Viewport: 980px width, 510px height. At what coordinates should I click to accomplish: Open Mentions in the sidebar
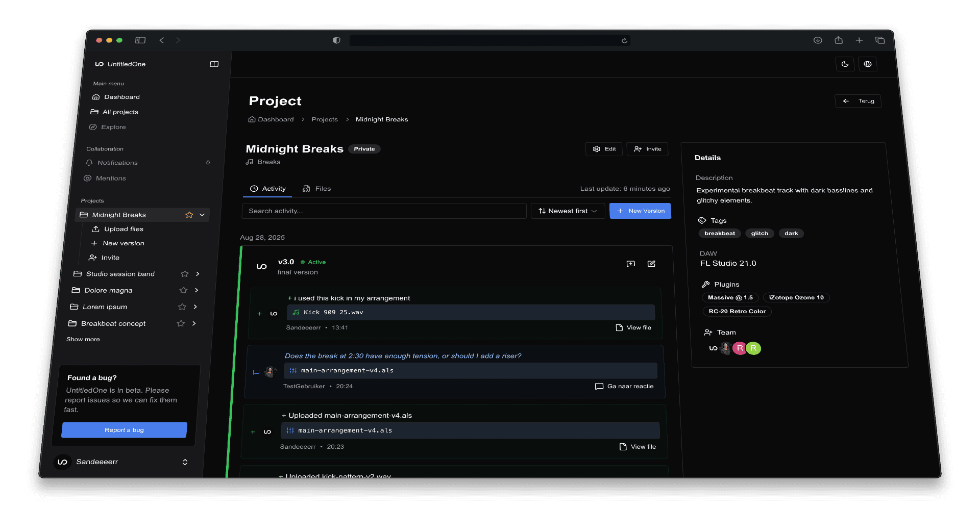coord(110,178)
